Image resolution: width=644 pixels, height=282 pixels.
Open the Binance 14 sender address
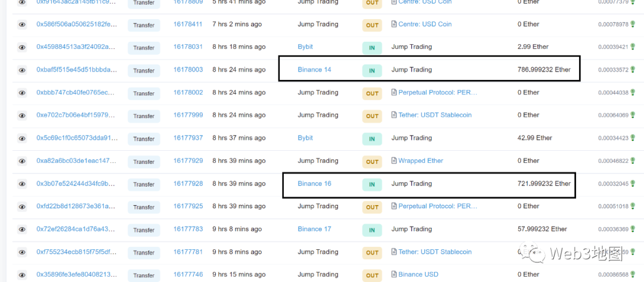pos(314,70)
